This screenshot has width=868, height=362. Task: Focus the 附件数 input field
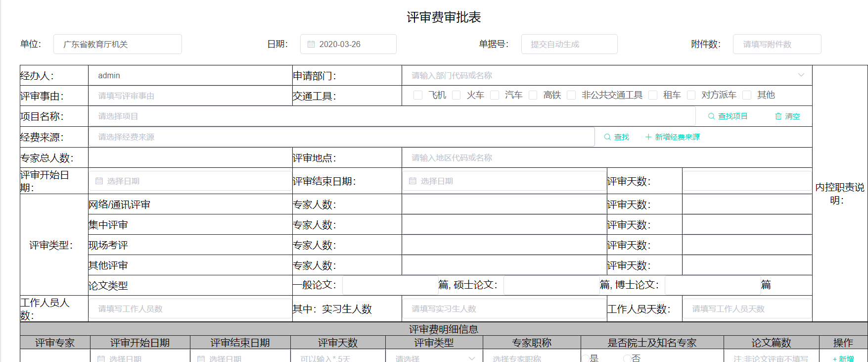tap(777, 44)
